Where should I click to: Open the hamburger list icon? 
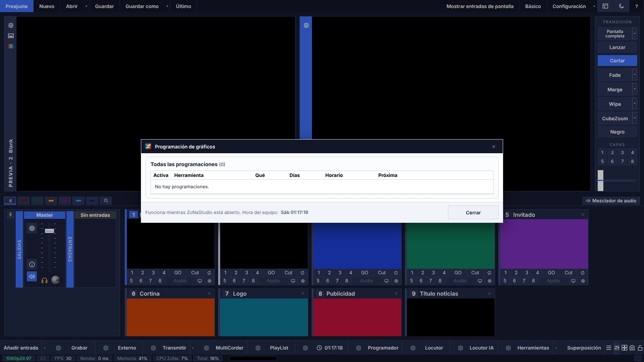(609, 348)
